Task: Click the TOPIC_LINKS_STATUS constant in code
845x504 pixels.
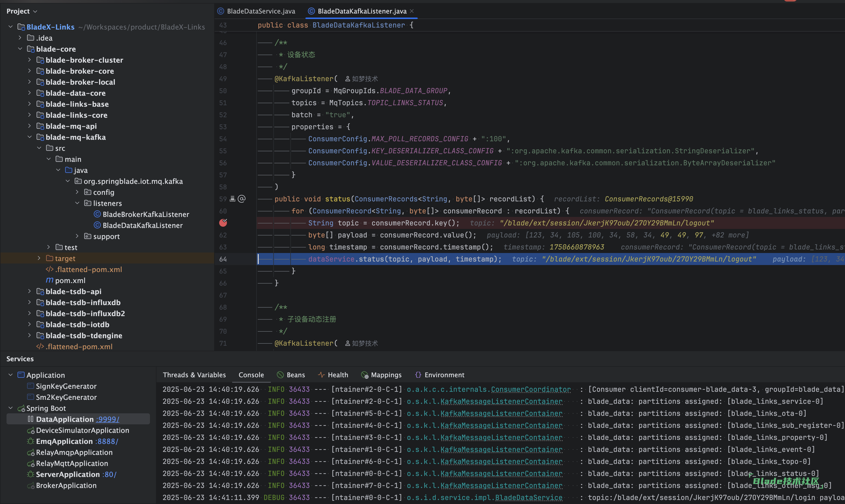Action: coord(405,102)
